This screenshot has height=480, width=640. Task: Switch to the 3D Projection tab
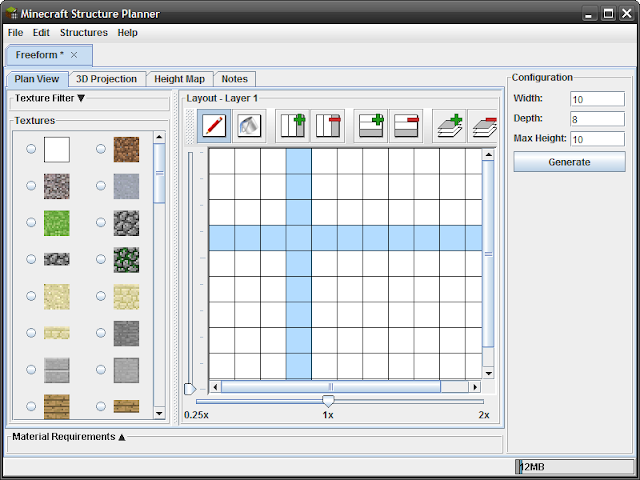point(107,79)
